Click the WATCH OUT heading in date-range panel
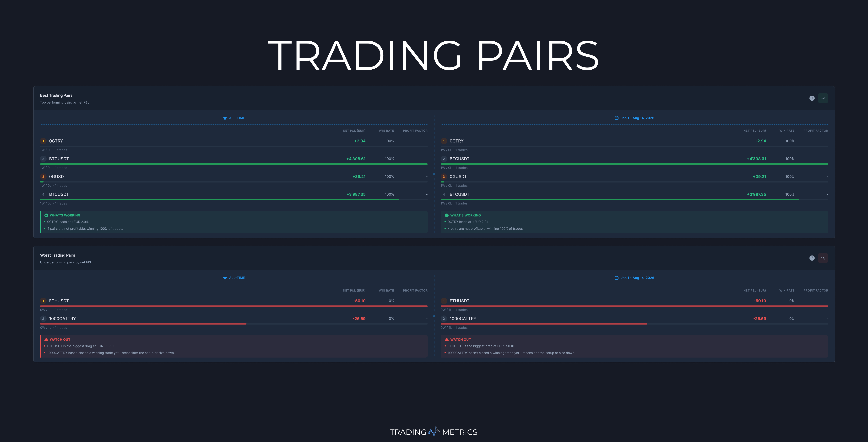868x442 pixels. (x=461, y=339)
